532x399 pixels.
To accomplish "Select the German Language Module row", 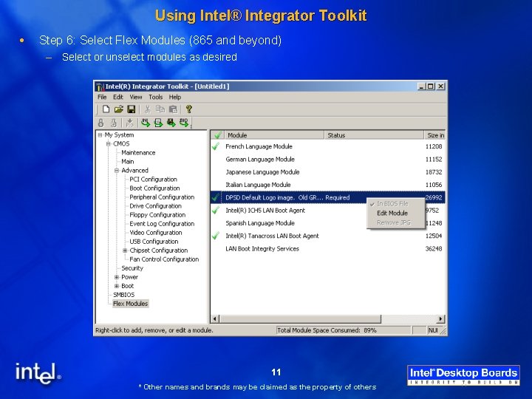I will [x=328, y=160].
